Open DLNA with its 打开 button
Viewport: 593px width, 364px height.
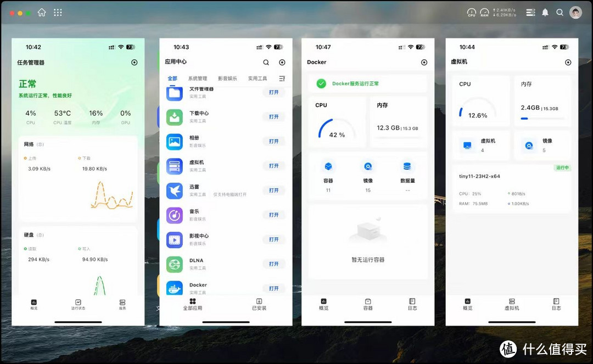click(x=274, y=264)
